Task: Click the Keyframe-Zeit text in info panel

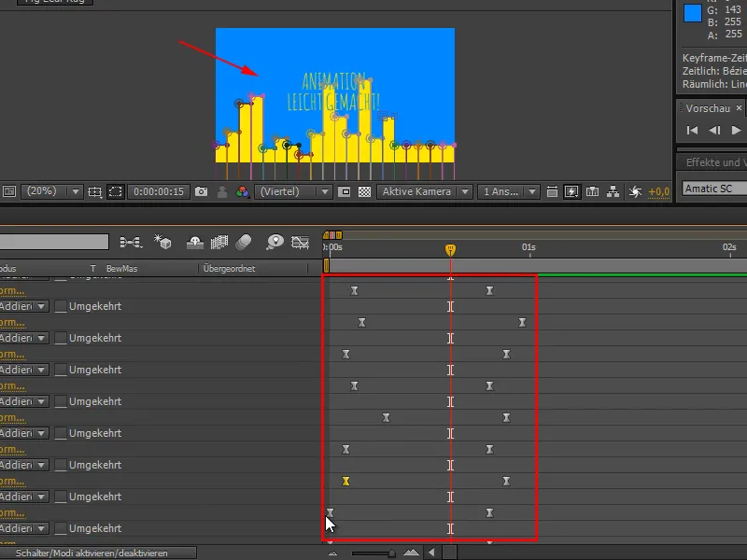Action: point(714,58)
